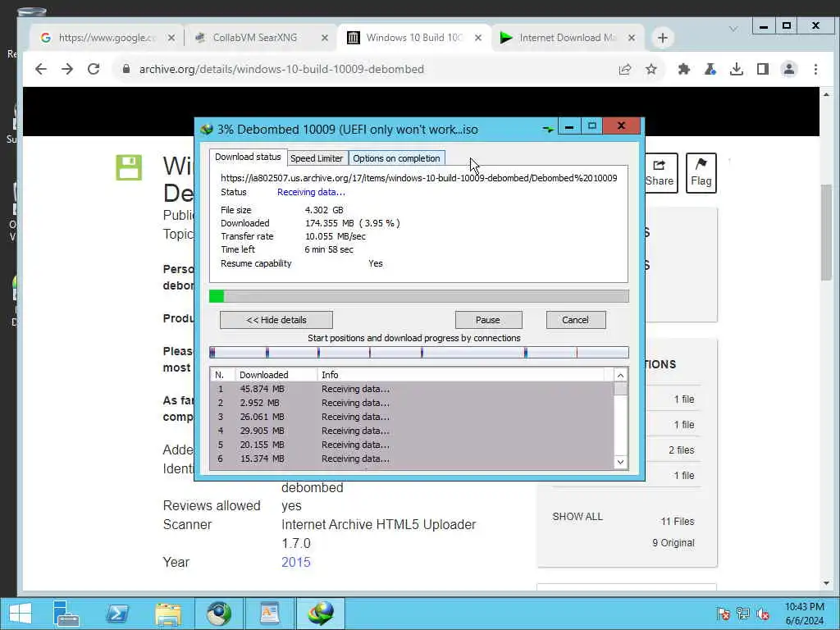
Task: Open the Windows Start button
Action: click(x=21, y=614)
